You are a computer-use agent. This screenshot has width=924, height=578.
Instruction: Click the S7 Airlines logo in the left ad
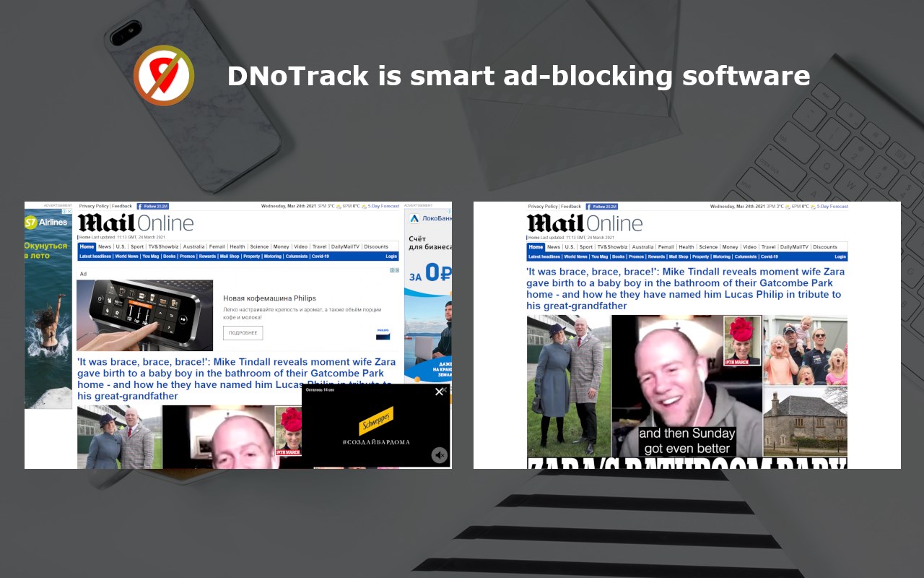[46, 222]
